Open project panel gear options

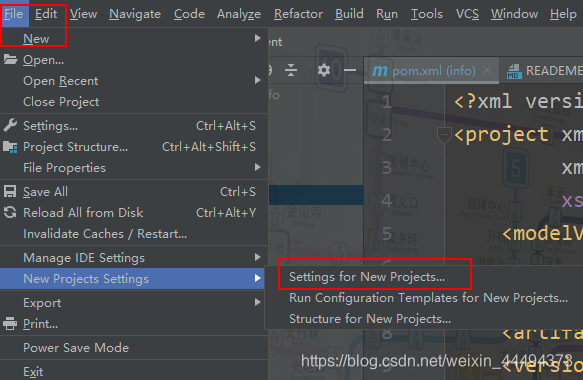pos(323,70)
